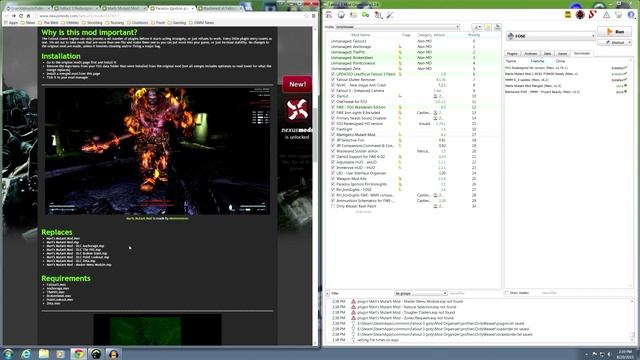Click the dark red round icon in toolbar

[x=580, y=15]
